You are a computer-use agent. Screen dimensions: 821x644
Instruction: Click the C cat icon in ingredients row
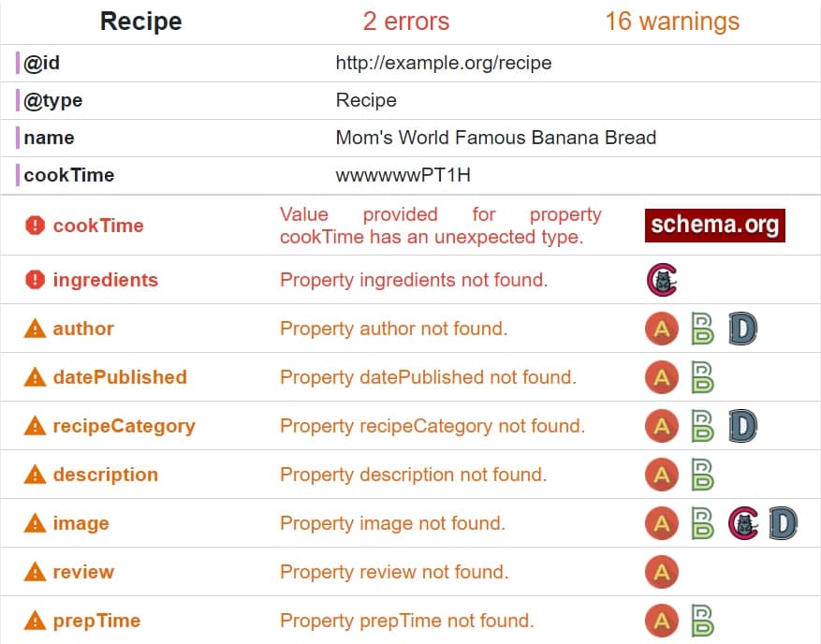coord(662,280)
